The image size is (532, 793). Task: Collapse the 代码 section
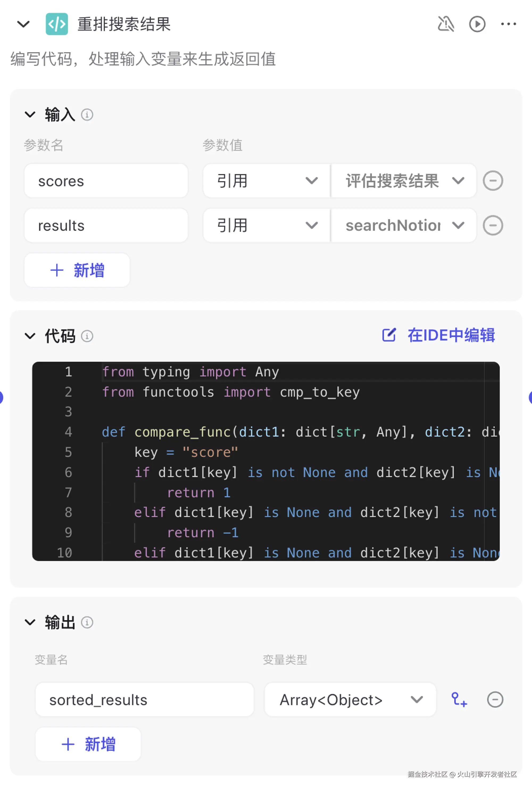pyautogui.click(x=30, y=336)
